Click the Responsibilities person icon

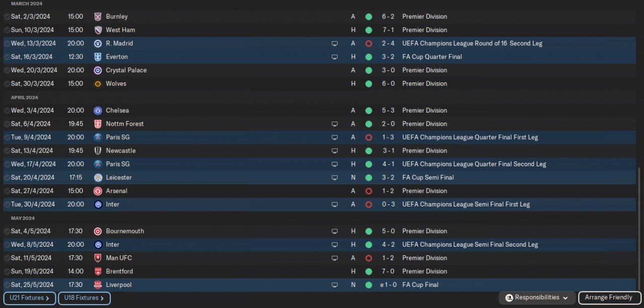pos(509,298)
